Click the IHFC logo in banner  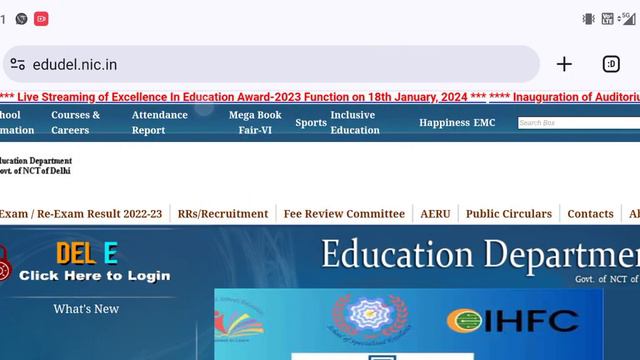[513, 320]
